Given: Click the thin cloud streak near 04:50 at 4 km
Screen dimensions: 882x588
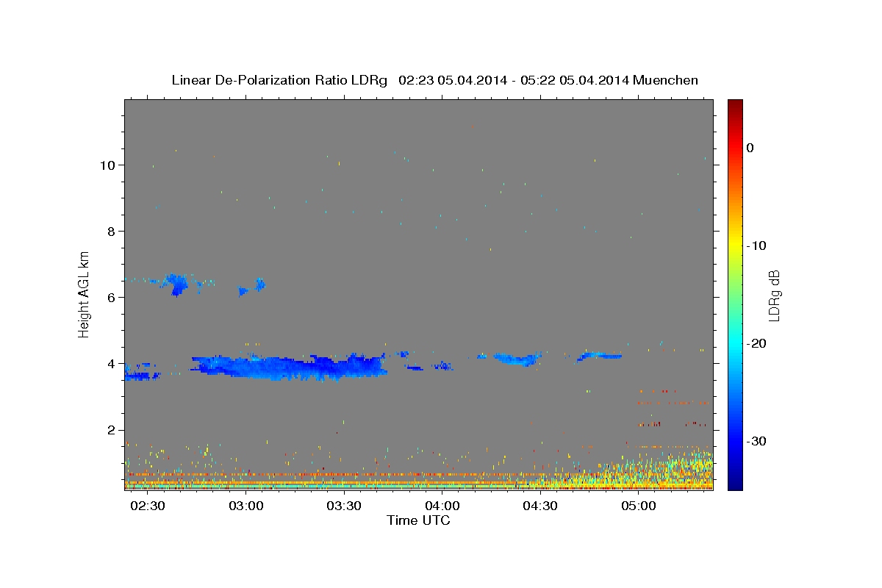Looking at the screenshot, I should coord(599,356).
